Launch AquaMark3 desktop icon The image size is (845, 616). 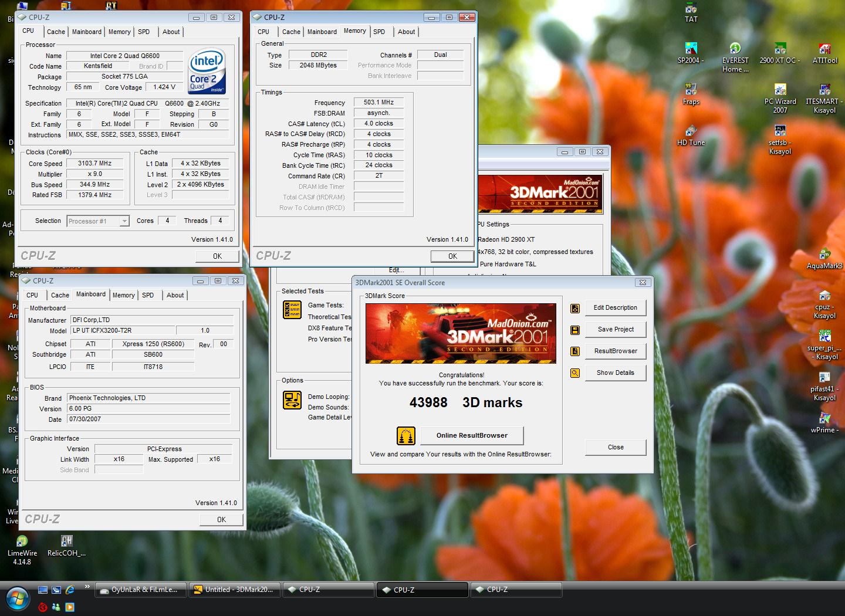click(824, 259)
